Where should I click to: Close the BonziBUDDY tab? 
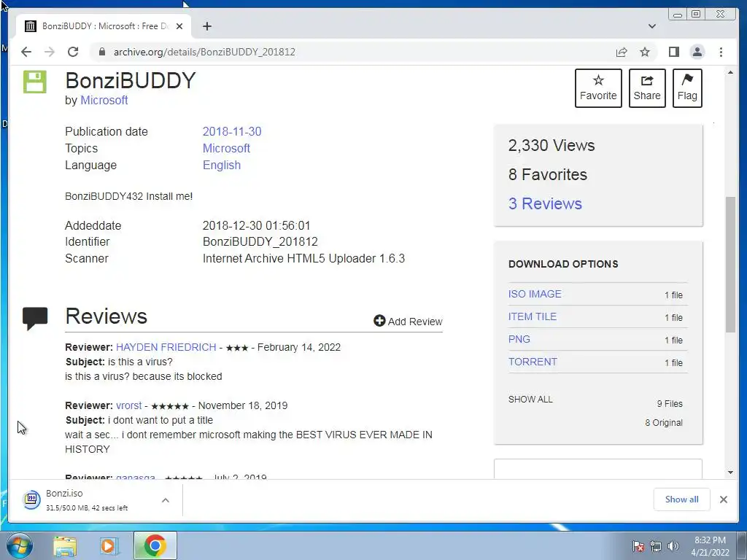coord(179,26)
